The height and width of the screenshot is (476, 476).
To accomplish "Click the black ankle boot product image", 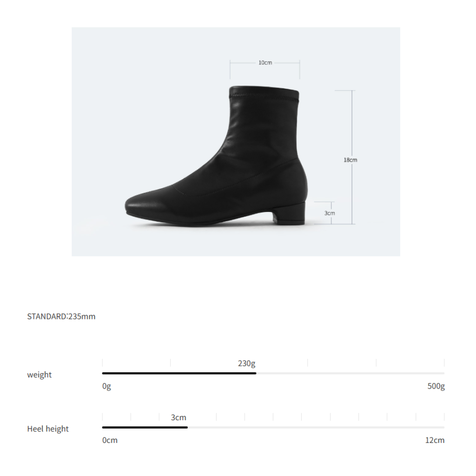I will pyautogui.click(x=216, y=156).
